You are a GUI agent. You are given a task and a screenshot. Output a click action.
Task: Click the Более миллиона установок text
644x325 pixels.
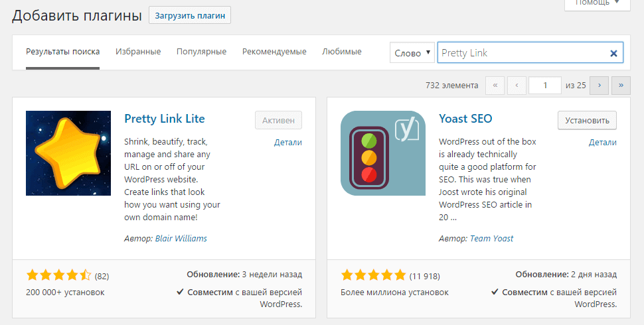point(394,292)
